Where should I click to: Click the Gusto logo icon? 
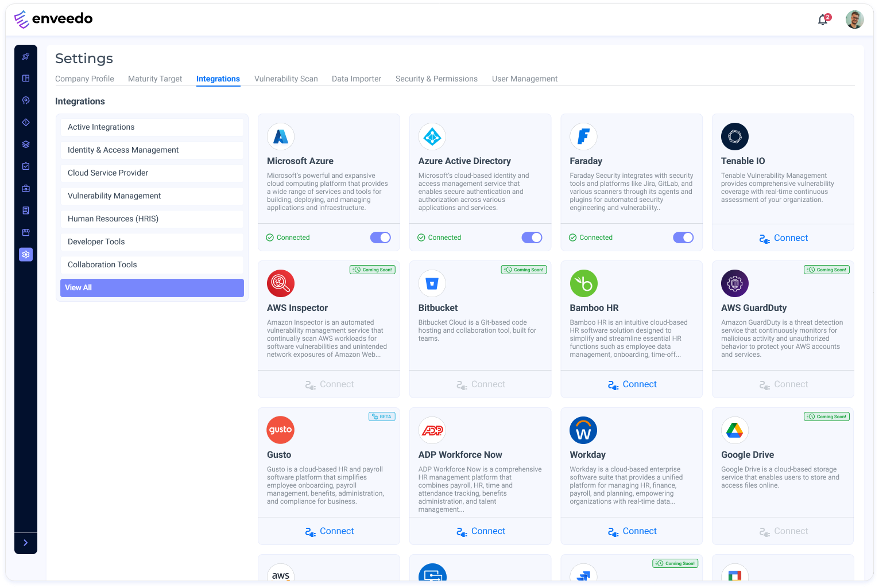pyautogui.click(x=281, y=430)
